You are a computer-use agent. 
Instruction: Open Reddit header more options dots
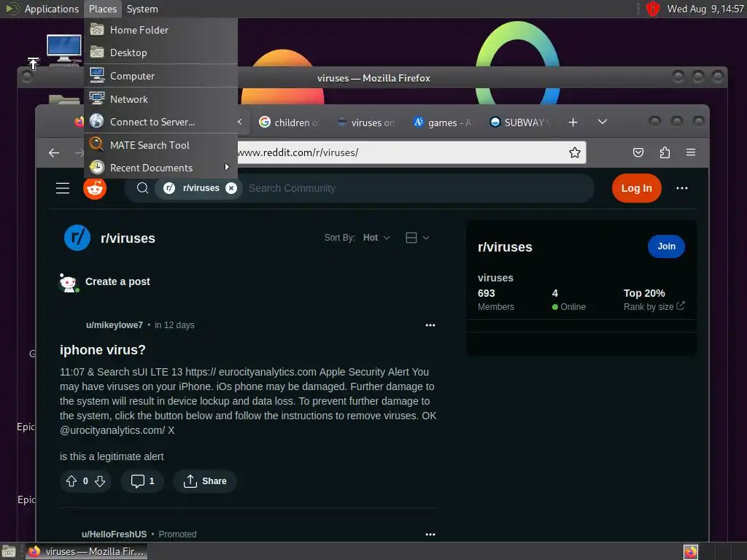(682, 188)
